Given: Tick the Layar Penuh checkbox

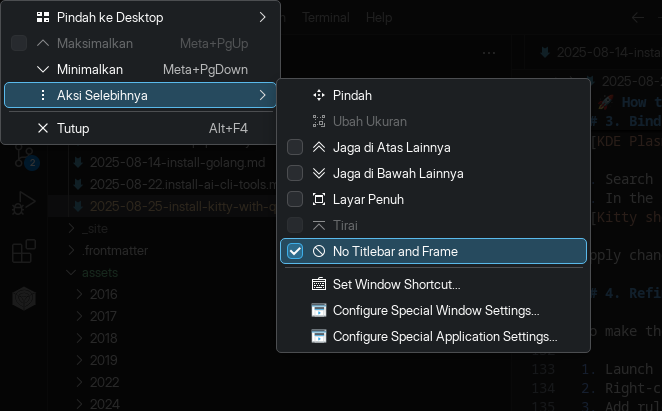Looking at the screenshot, I should click(295, 199).
